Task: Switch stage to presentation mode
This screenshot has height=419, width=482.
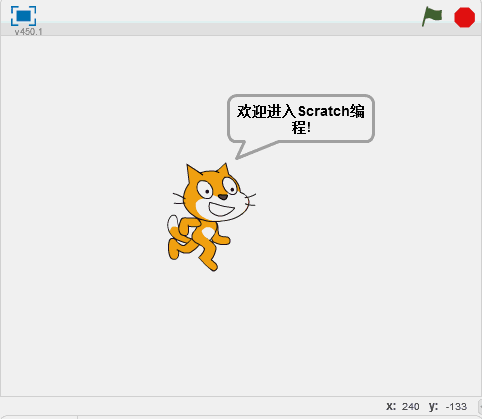Action: click(23, 16)
